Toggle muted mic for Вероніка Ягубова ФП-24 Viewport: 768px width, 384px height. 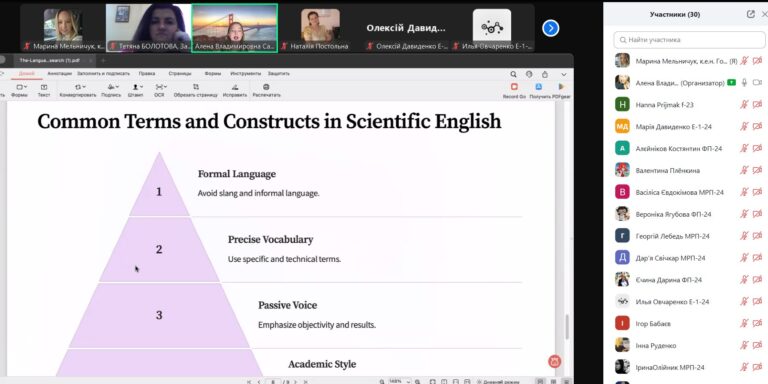744,214
